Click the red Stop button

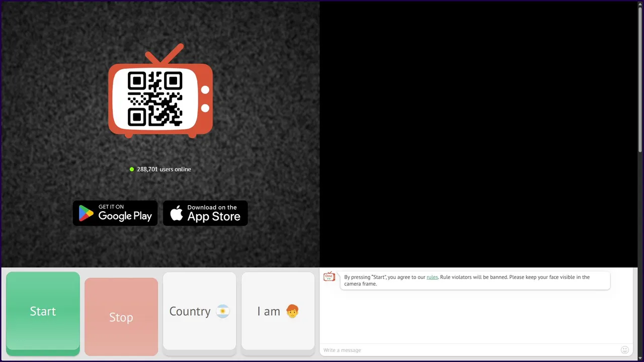(121, 317)
